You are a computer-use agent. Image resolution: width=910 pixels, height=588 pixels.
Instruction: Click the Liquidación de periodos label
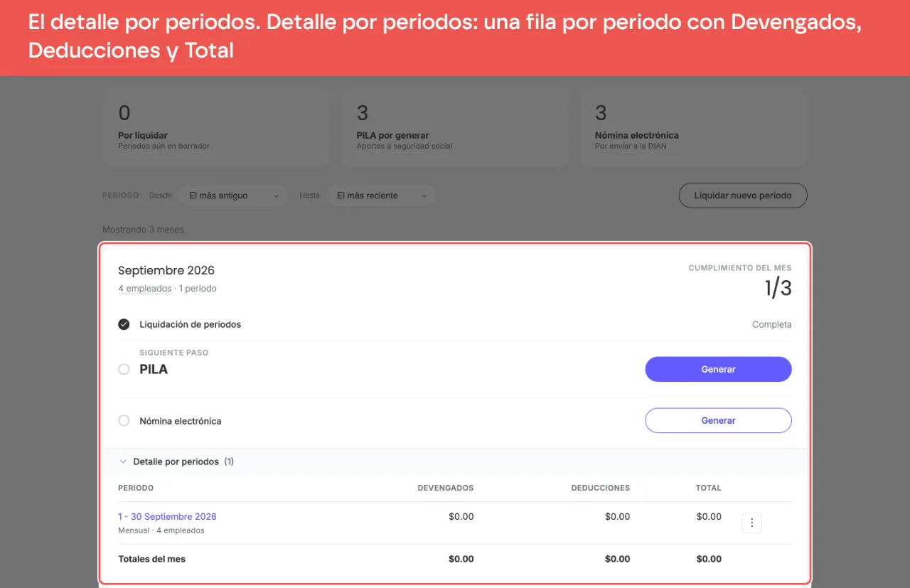pyautogui.click(x=190, y=324)
